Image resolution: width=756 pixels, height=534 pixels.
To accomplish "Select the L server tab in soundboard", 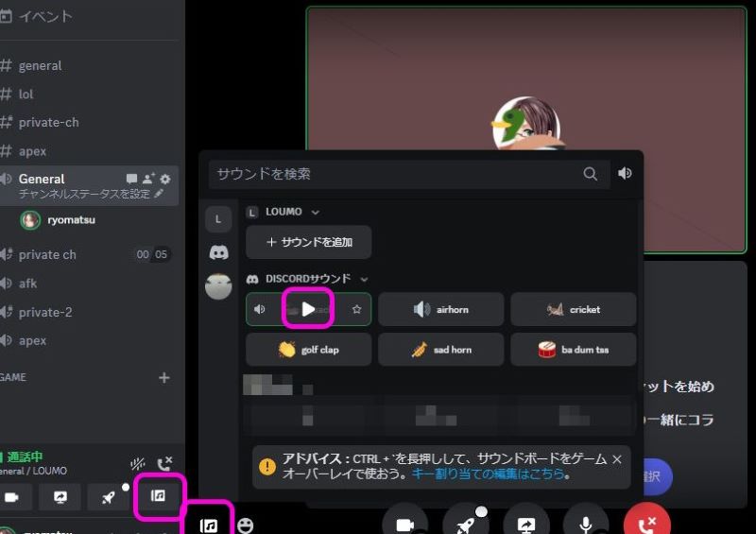I will tap(218, 219).
